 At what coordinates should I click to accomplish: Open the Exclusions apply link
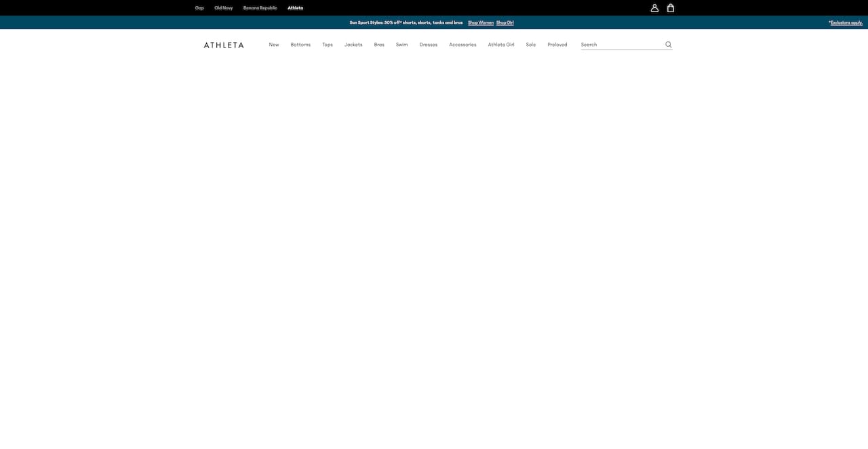tap(846, 22)
